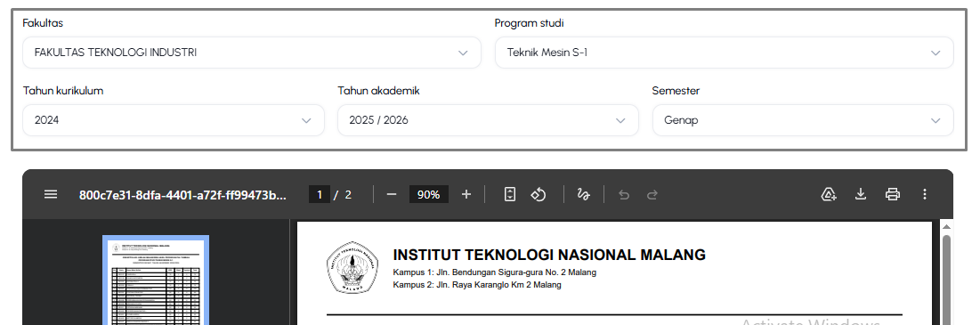This screenshot has height=325, width=980.
Task: Rotate the PDF document counterclockwise
Action: 539,194
